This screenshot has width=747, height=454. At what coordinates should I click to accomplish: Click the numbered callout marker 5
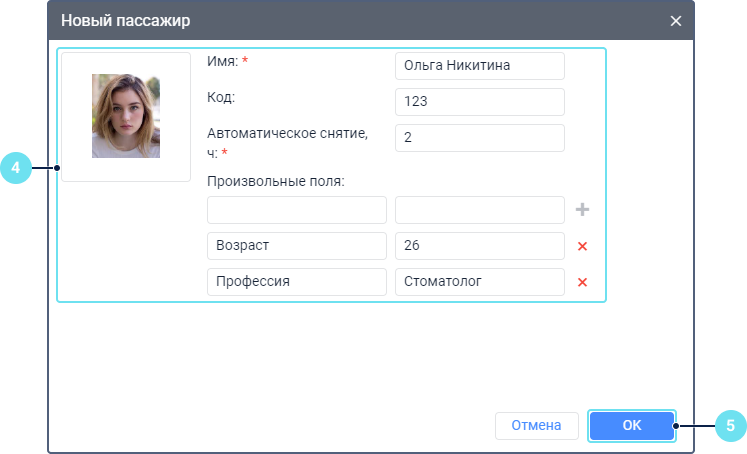[x=730, y=425]
